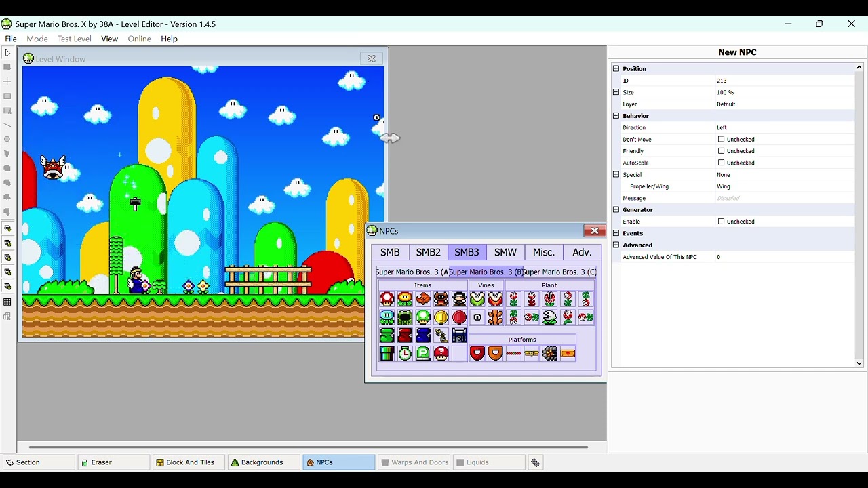Pick the green P-Switch NPC
868x488 pixels.
pyautogui.click(x=423, y=353)
